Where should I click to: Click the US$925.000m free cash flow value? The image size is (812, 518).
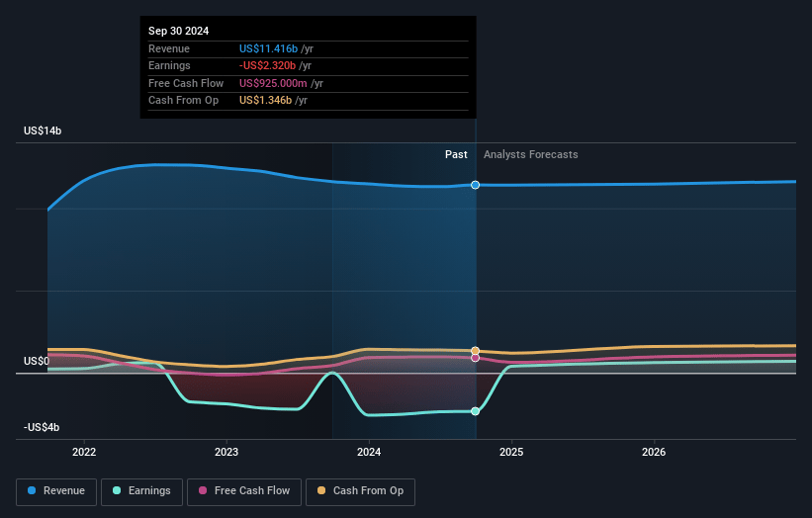click(x=273, y=83)
